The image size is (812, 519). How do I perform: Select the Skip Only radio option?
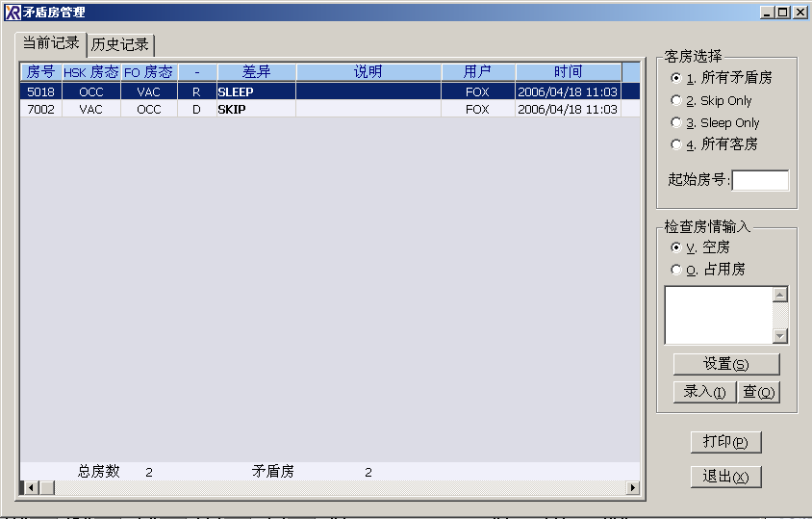point(676,100)
